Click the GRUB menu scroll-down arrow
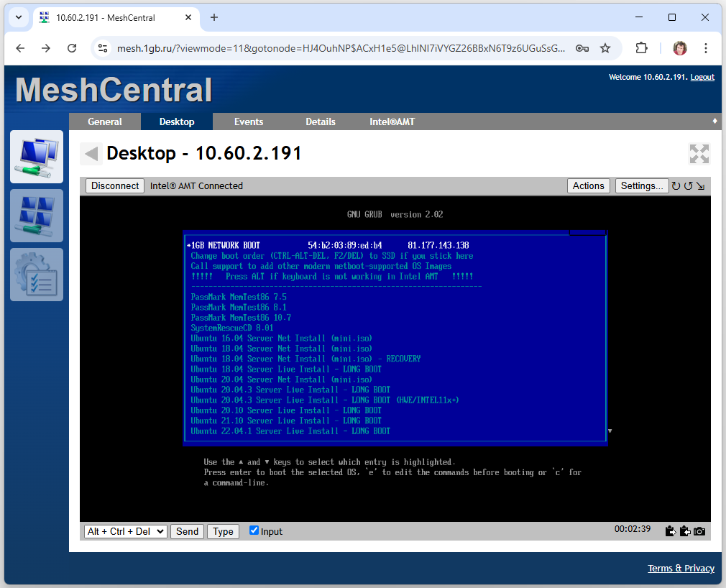 click(x=610, y=431)
